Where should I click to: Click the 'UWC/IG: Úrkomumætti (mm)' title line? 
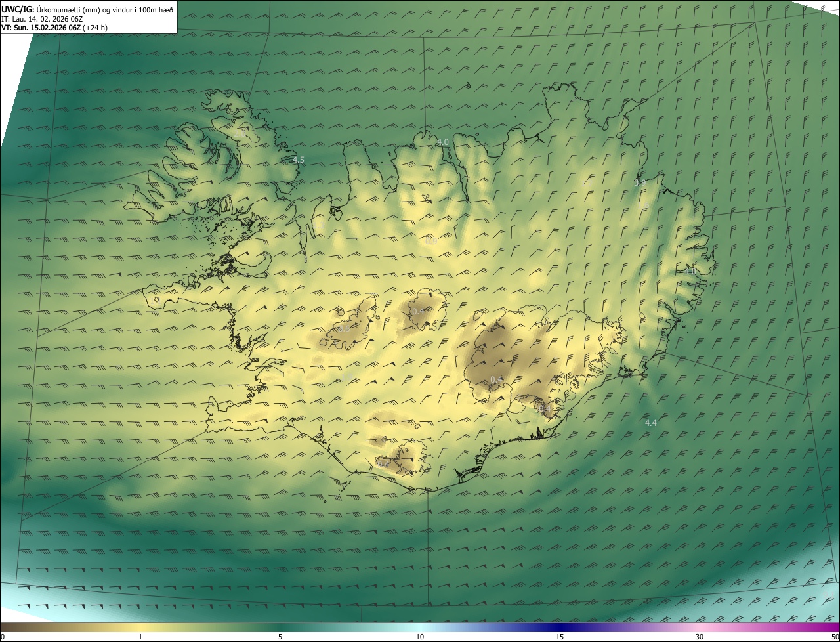pos(87,10)
